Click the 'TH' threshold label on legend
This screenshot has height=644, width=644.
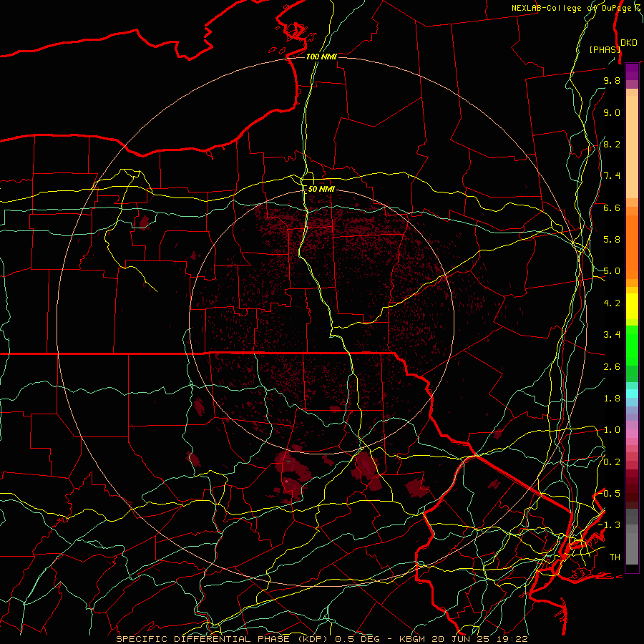point(615,557)
